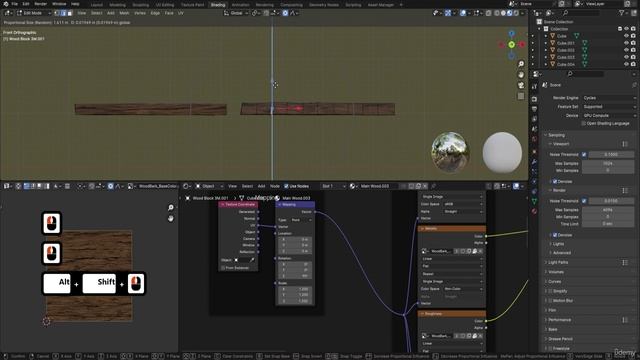Open Global transform orientation dropdown

(236, 13)
